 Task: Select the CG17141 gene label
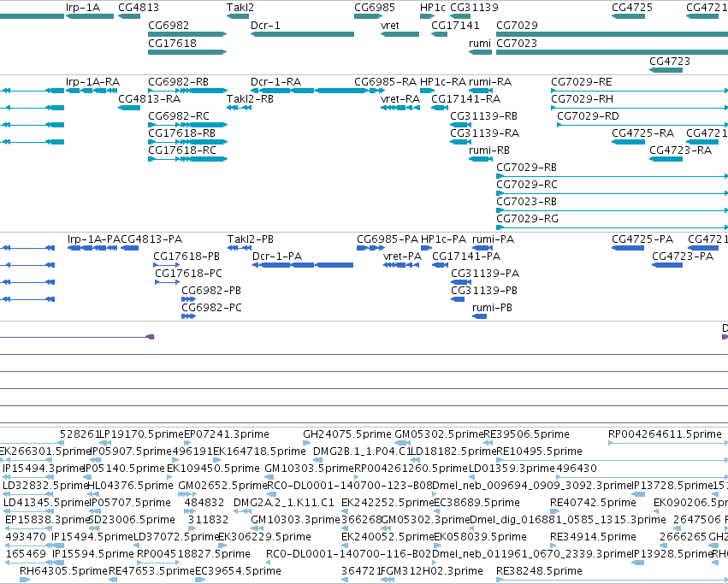pyautogui.click(x=455, y=26)
